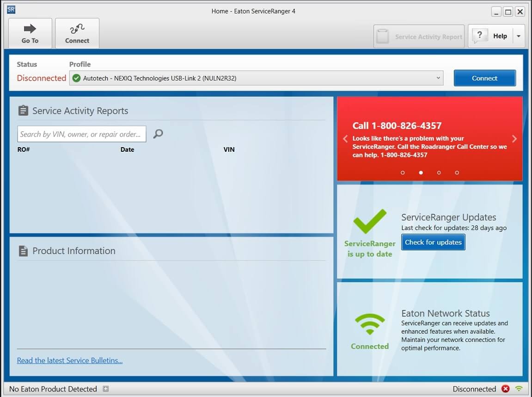Go to next banner slide arrow
532x397 pixels.
[514, 139]
